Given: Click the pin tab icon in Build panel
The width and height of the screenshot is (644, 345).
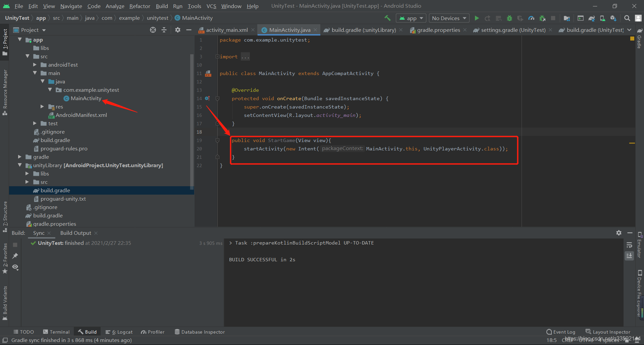Looking at the screenshot, I should [x=15, y=256].
